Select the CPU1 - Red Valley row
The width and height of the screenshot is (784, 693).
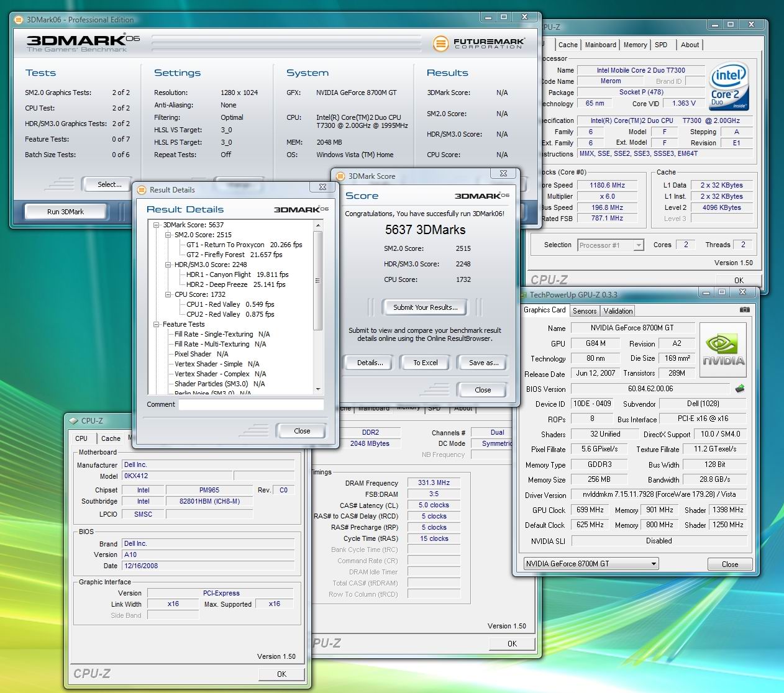(x=230, y=304)
